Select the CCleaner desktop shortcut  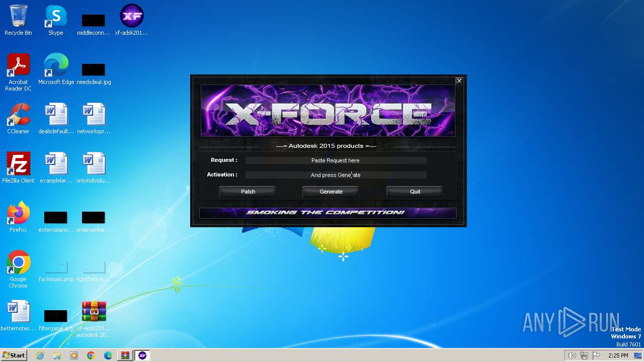click(x=18, y=119)
